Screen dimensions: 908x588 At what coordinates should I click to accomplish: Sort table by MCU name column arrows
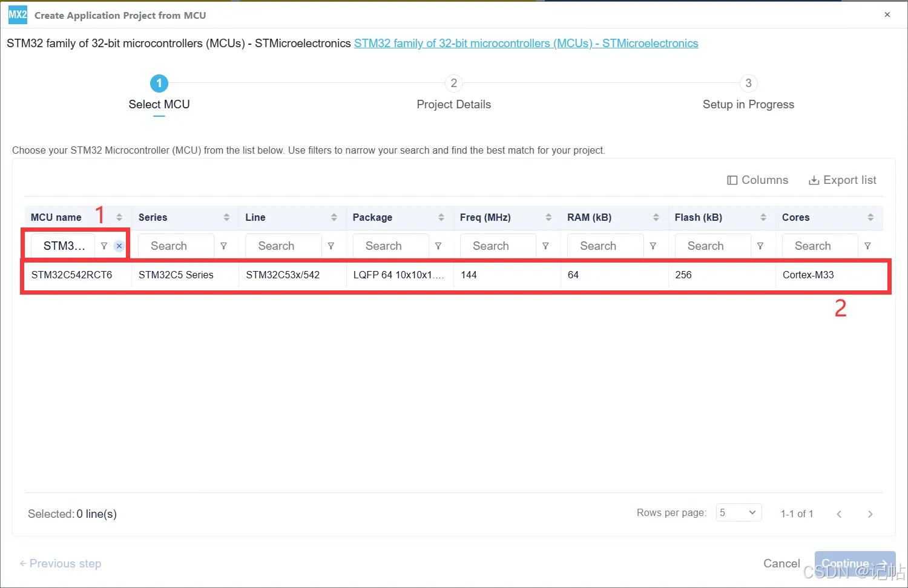119,217
